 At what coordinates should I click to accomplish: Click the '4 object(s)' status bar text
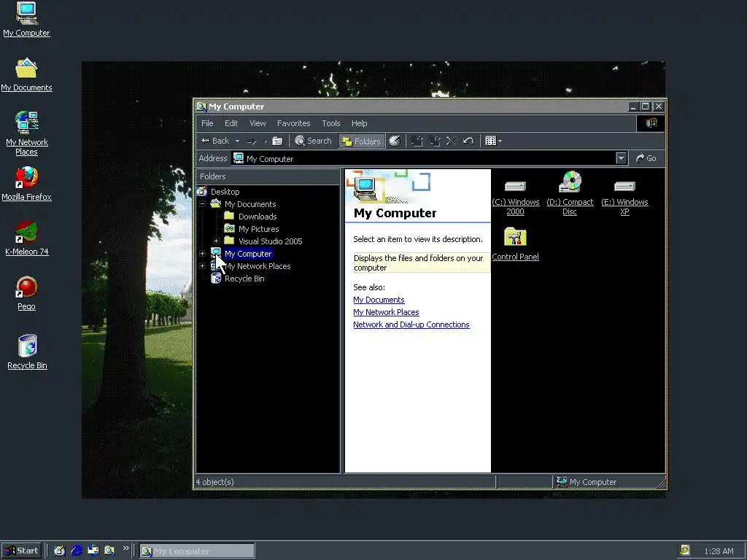coord(215,482)
